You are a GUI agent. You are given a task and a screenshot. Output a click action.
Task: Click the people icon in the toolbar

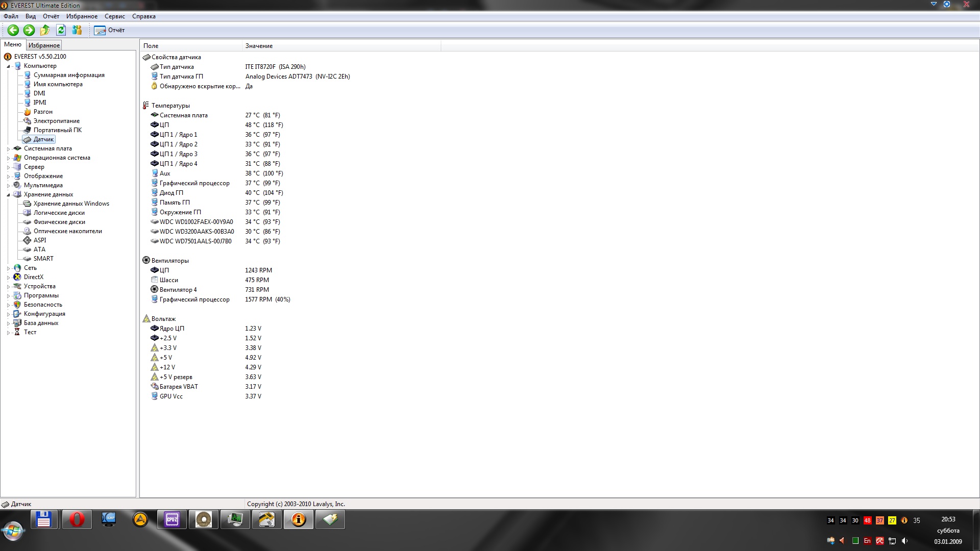point(77,30)
